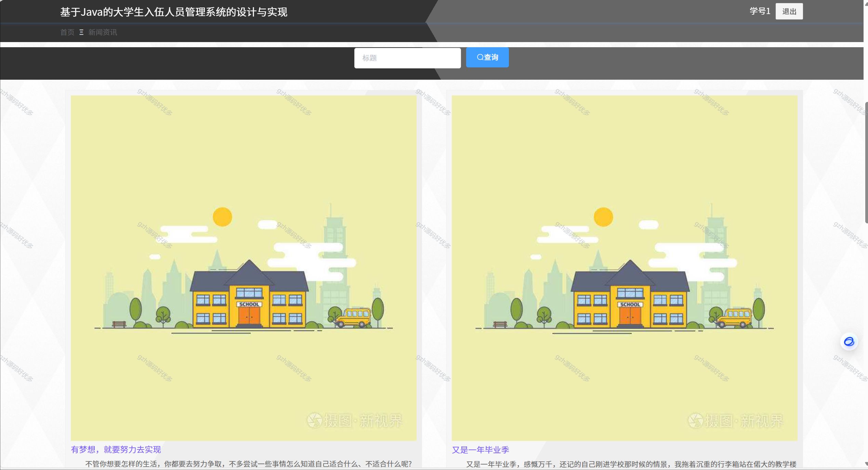
Task: Click the breadcrumb separator icon
Action: 81,32
